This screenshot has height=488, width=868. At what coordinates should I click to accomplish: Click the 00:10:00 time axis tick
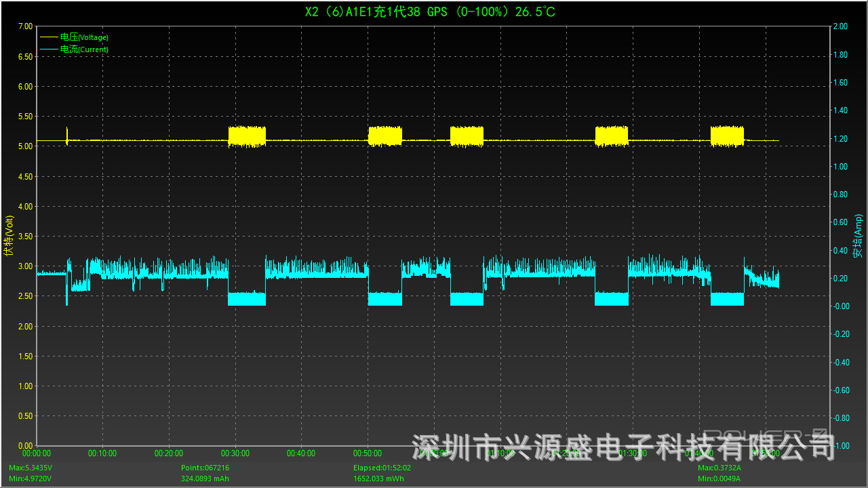(x=102, y=453)
